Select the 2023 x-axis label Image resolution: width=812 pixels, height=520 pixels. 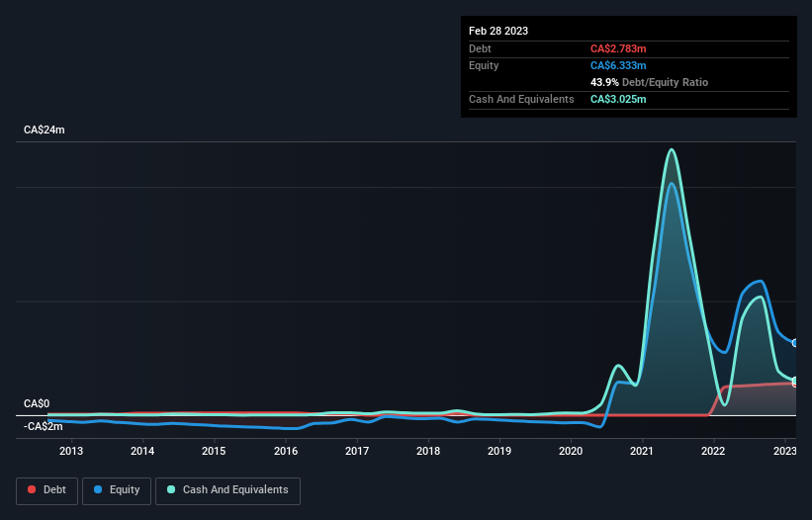784,451
